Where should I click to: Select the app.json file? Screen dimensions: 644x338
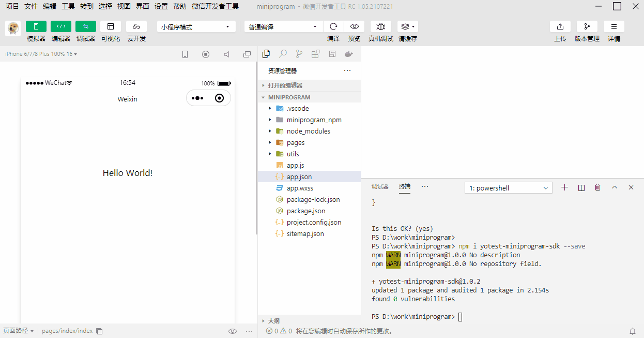(309, 177)
